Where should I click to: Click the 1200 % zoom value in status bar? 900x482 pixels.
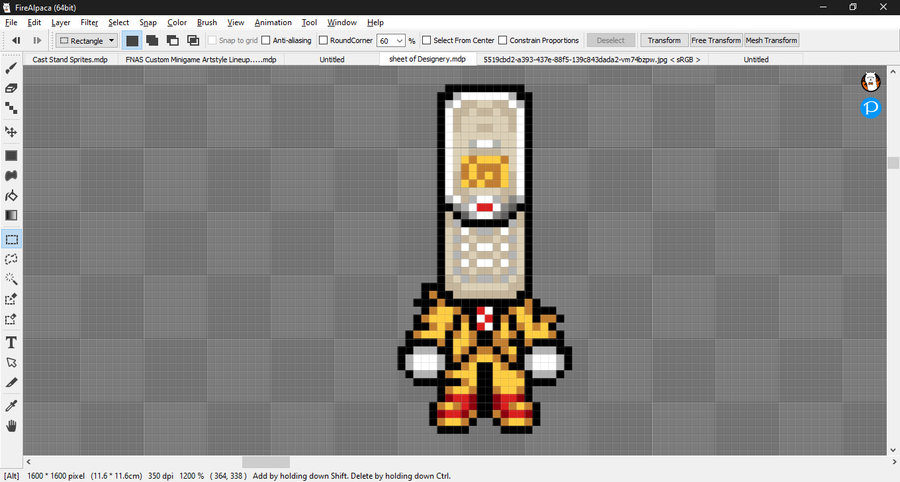click(x=192, y=476)
